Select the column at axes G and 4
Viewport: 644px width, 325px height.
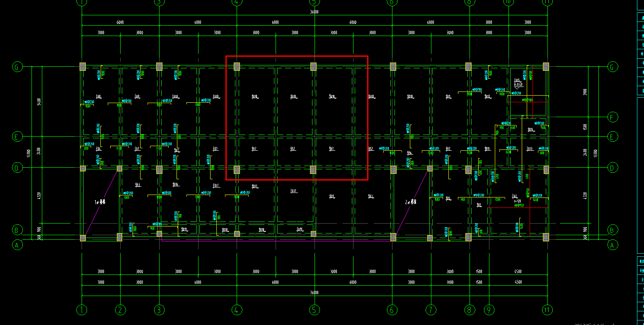237,66
